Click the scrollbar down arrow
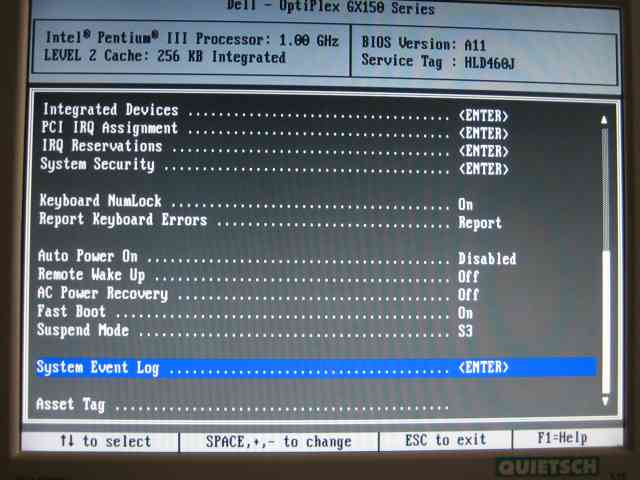 coord(604,401)
